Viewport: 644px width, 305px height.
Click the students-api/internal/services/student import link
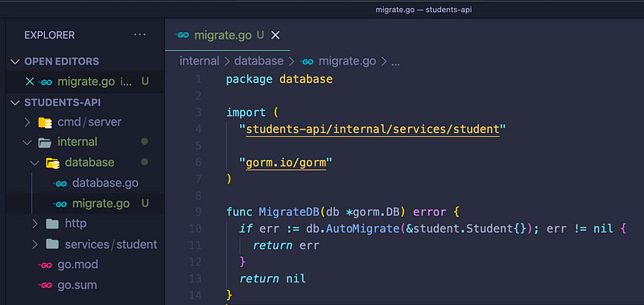(373, 130)
